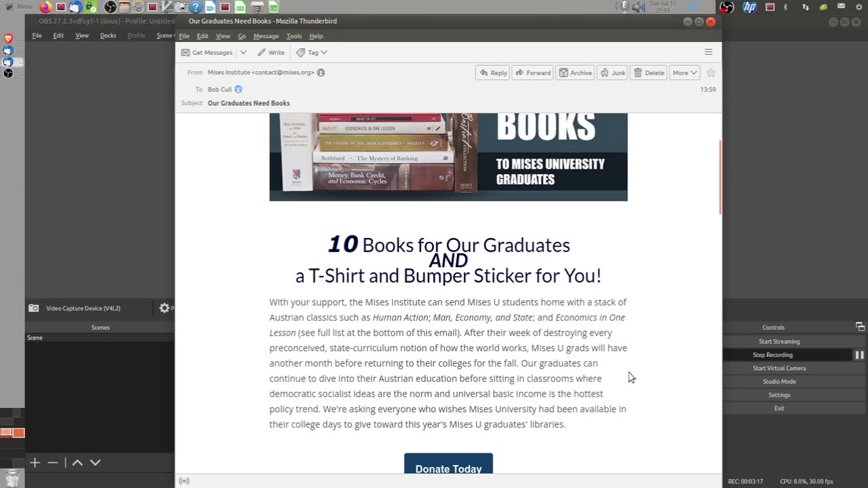Open source properties gear icon in OBS
868x488 pixels.
[x=164, y=308]
